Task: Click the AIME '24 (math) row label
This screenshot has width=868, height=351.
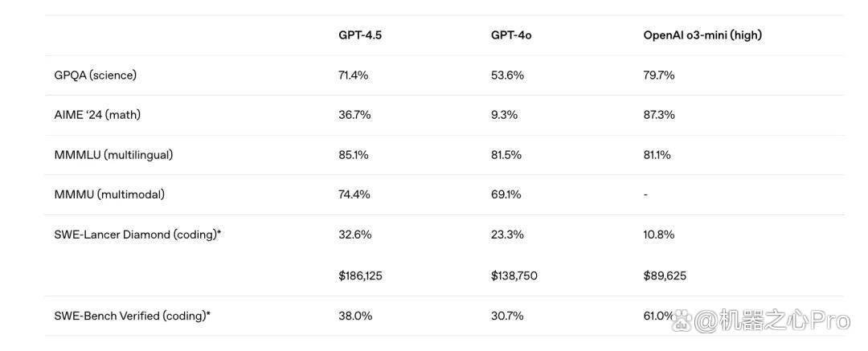Action: (97, 115)
